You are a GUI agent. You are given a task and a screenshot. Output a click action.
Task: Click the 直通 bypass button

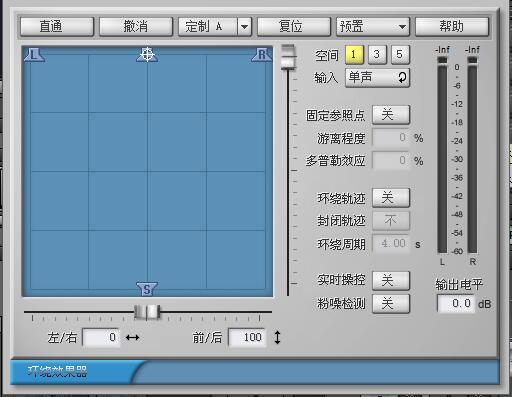click(57, 26)
